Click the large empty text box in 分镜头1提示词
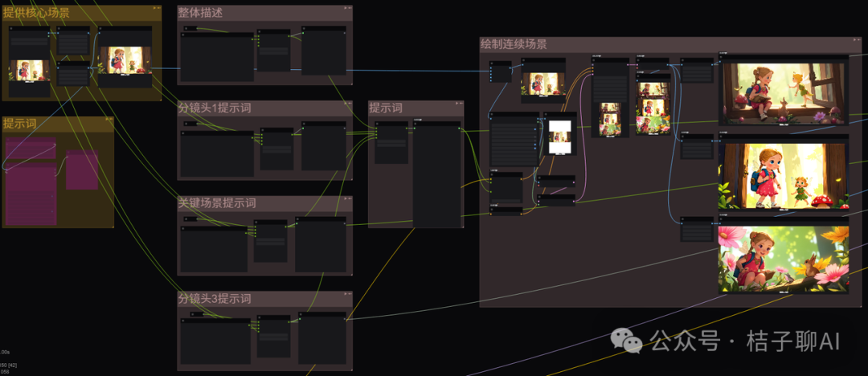 click(217, 156)
